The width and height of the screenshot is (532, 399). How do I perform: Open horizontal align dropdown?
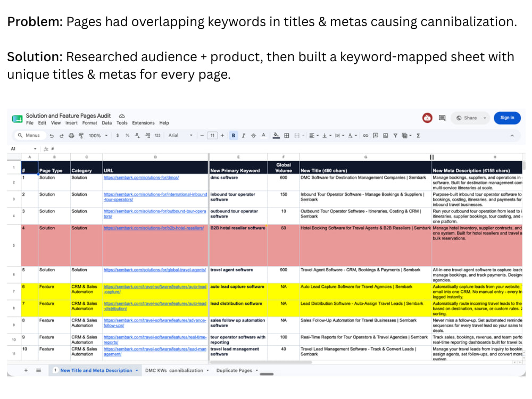(314, 135)
